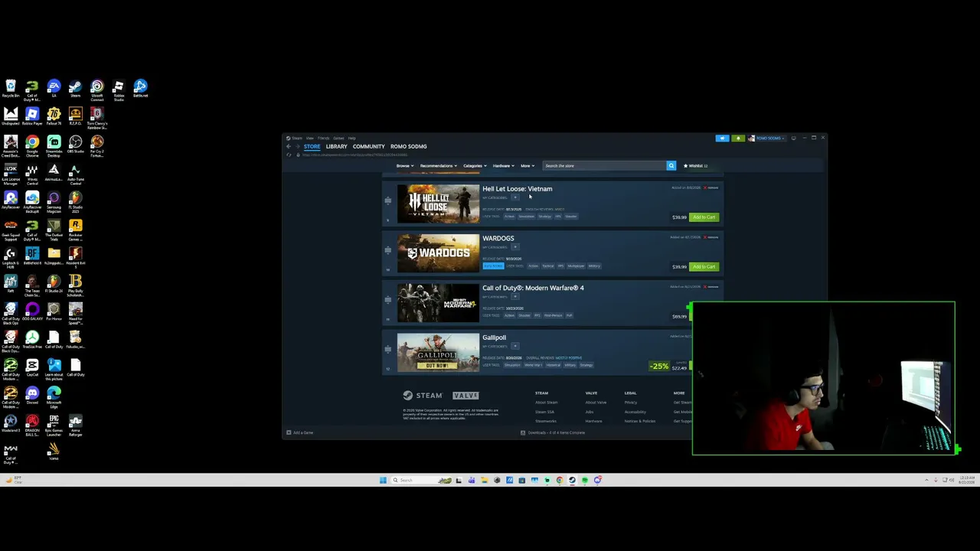Click the blue announcements megaphone button
Screen dimensions: 980x551
click(722, 139)
